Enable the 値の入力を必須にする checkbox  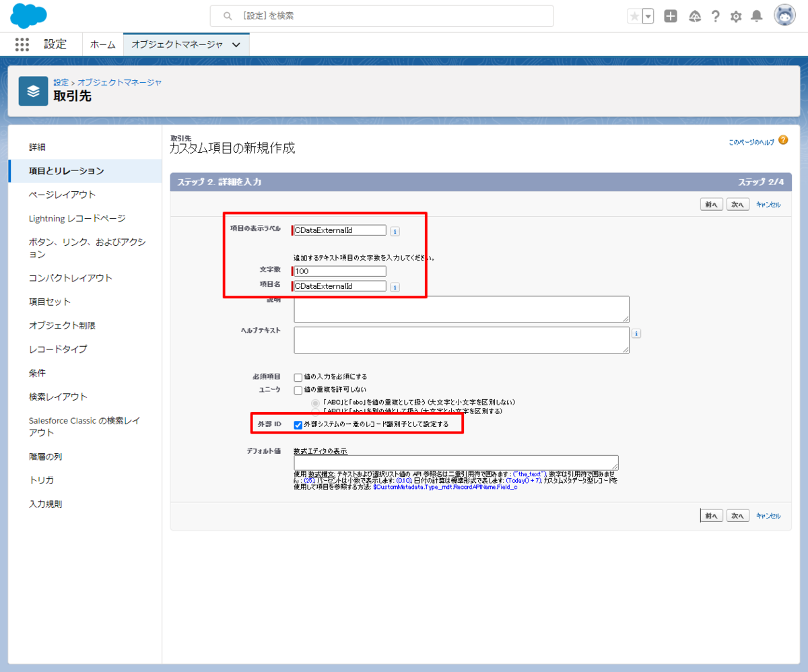[x=298, y=377]
